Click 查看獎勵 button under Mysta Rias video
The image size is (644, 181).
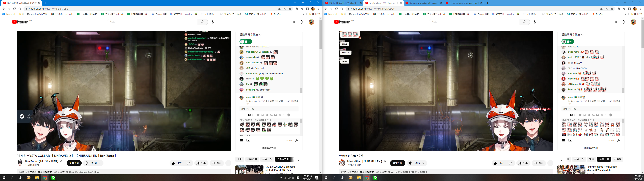tap(397, 163)
